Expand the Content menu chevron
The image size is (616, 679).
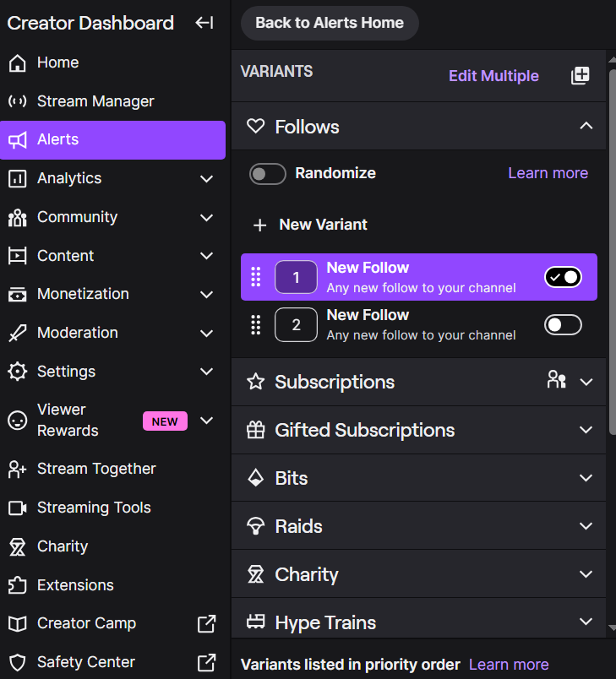(x=207, y=256)
